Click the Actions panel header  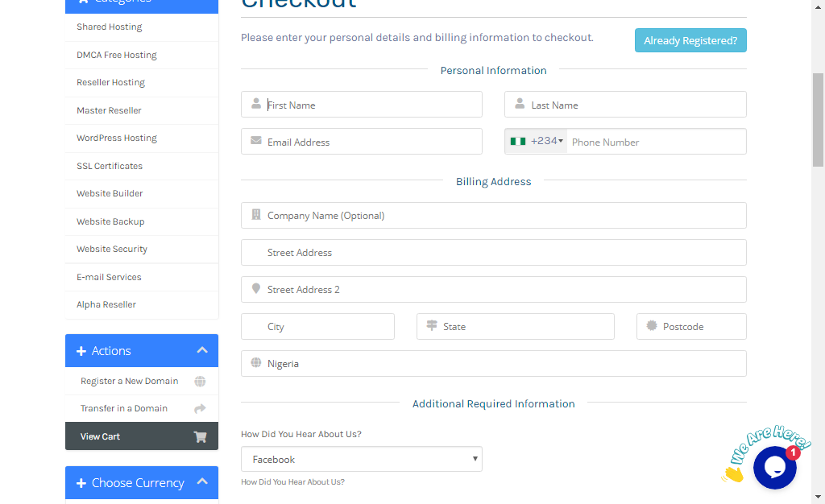point(142,350)
